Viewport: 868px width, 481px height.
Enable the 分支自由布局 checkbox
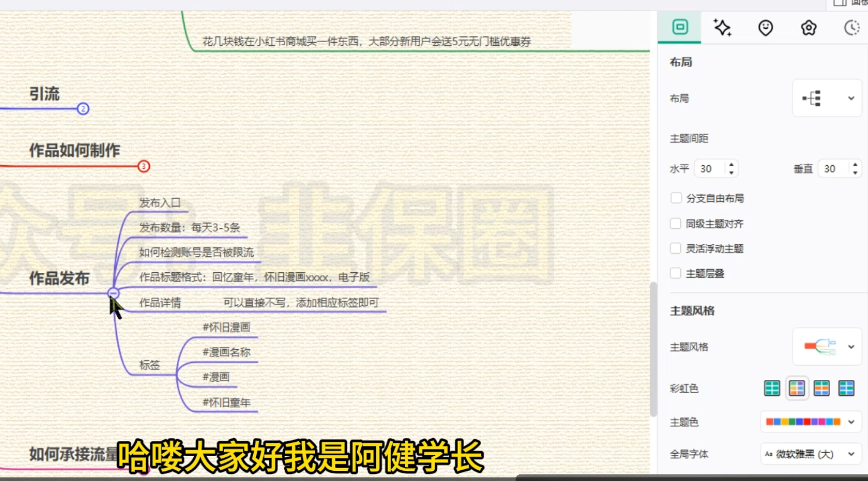point(676,198)
